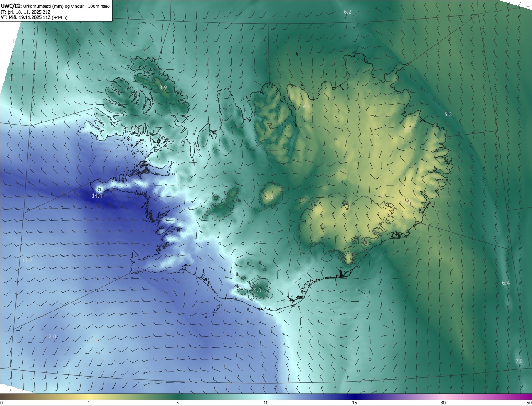Click the color scale label 15
532x406 pixels.
[355, 403]
